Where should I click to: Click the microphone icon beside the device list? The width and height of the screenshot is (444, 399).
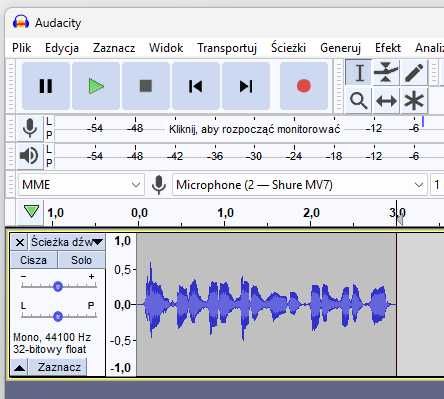pos(159,184)
